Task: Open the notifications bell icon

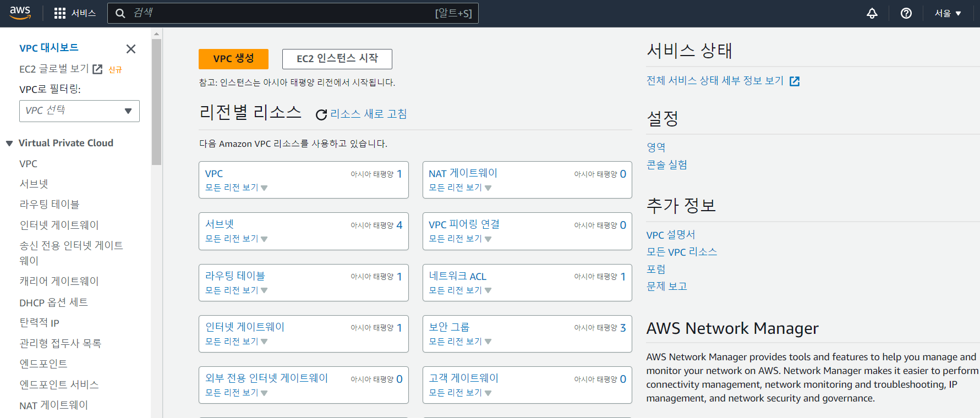Action: click(x=872, y=13)
